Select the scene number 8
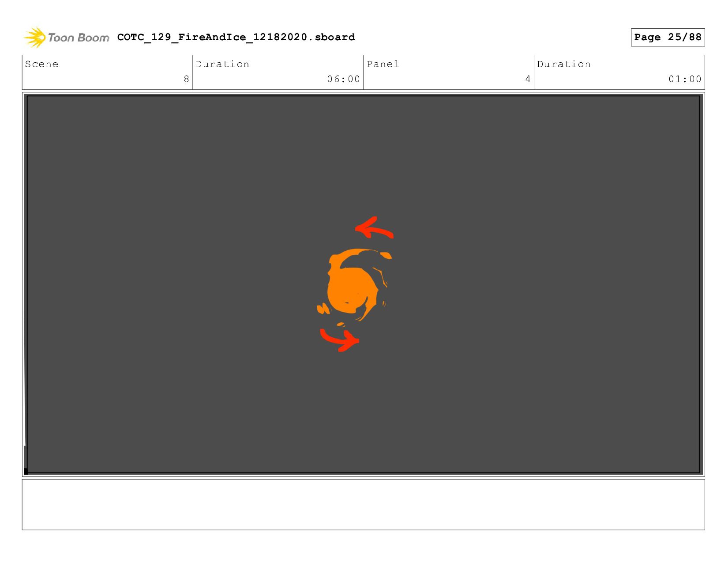This screenshot has width=728, height=563. click(186, 79)
